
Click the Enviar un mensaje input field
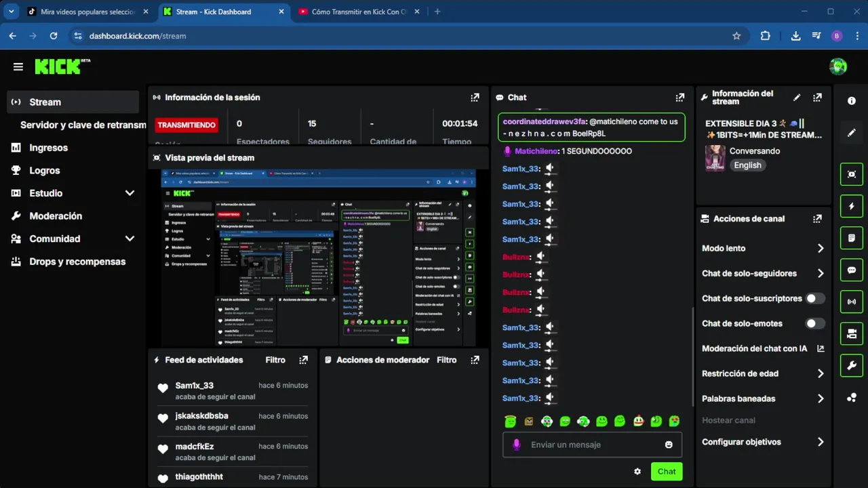(x=592, y=445)
